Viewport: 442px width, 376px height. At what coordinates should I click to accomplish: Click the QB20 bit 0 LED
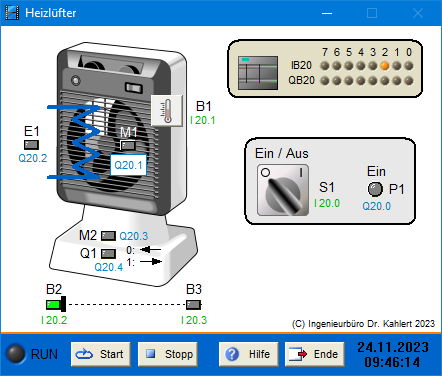[409, 80]
